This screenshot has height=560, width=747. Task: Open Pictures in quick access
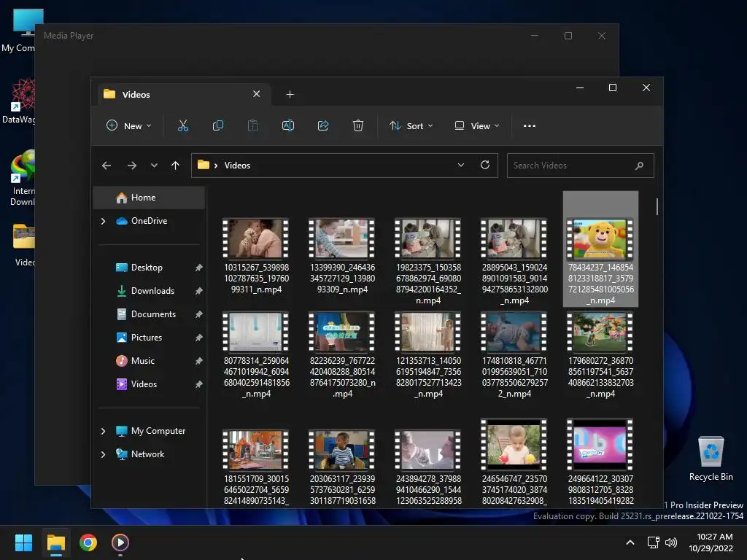(x=149, y=338)
